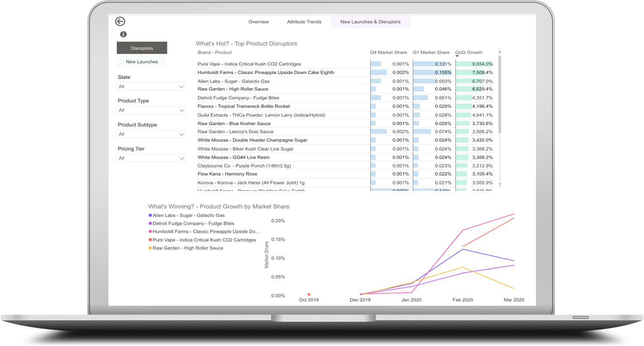
Task: Select Flow Kana Harmony Rose row
Action: click(x=345, y=174)
